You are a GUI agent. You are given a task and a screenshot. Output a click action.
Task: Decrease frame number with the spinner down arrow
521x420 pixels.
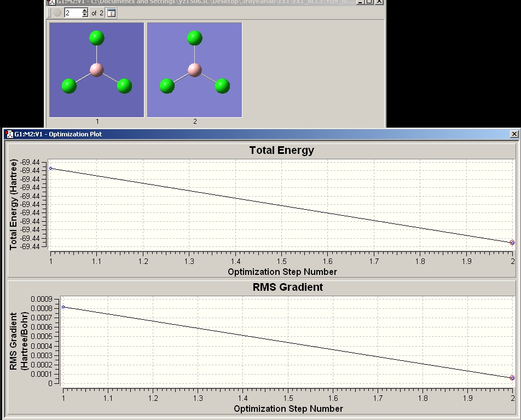coord(85,15)
